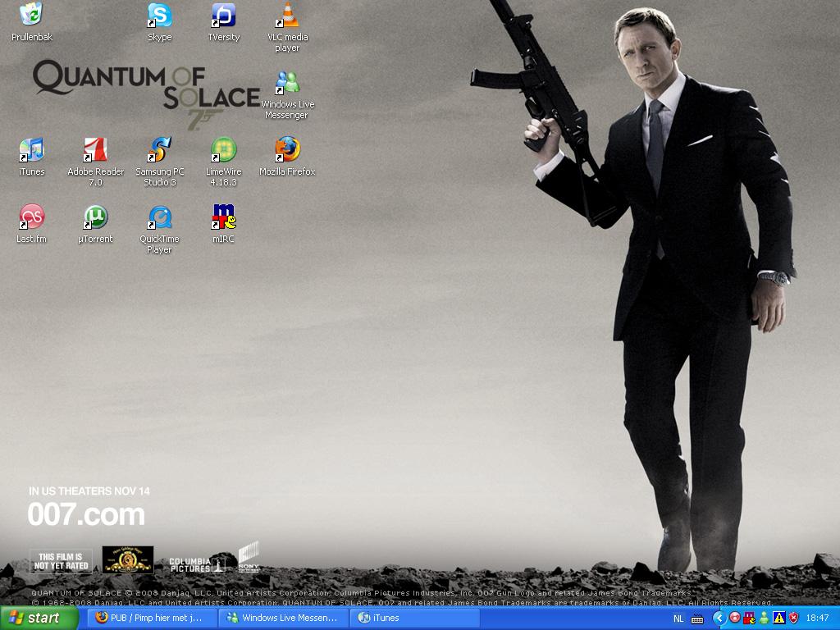
Task: Select the Samsung PC Studio 3 shortcut
Action: click(160, 162)
